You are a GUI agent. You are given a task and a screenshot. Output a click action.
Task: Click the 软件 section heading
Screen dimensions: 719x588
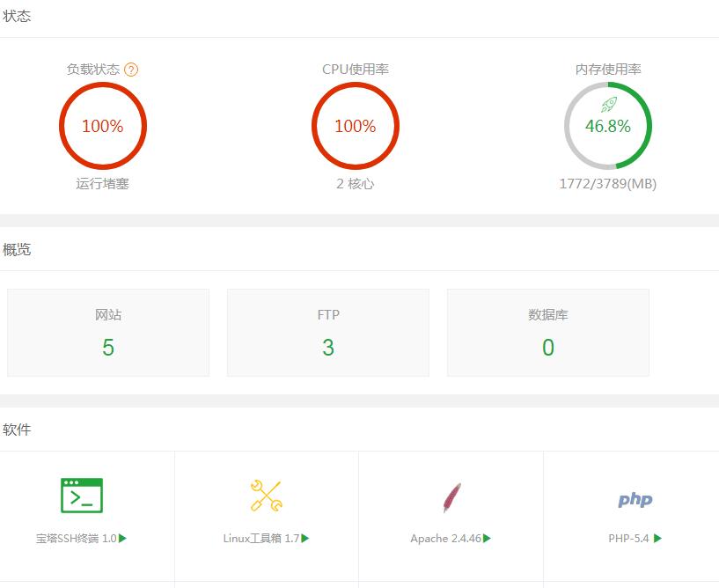pos(17,430)
